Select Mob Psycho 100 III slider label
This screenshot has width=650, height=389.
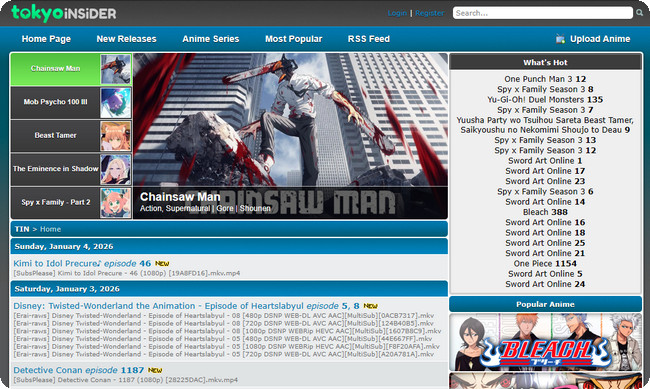[x=56, y=102]
